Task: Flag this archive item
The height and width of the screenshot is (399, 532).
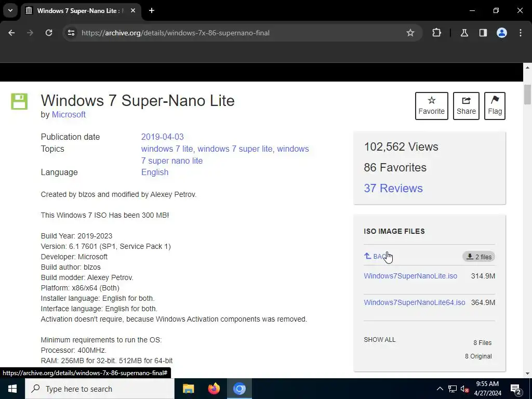Action: point(495,106)
